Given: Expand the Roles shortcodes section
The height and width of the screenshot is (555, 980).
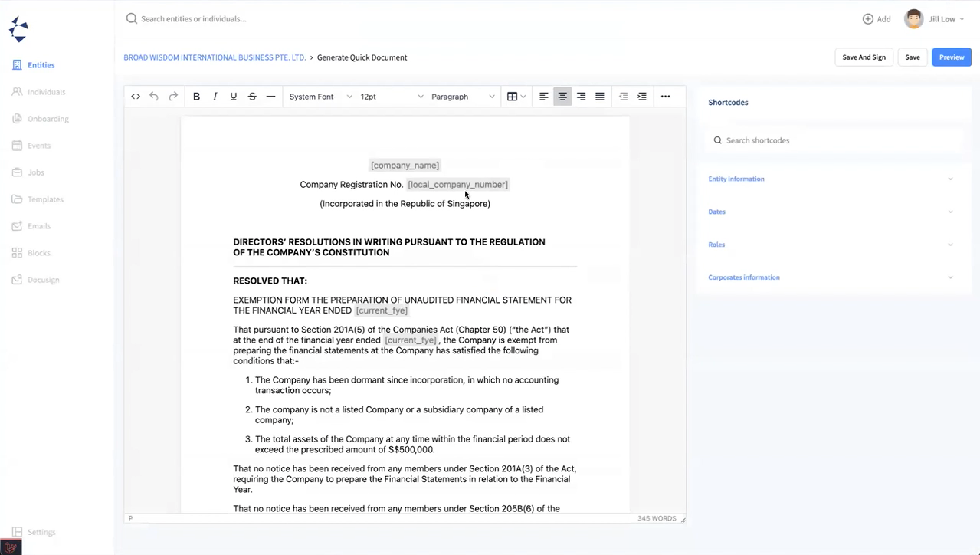Looking at the screenshot, I should (831, 245).
